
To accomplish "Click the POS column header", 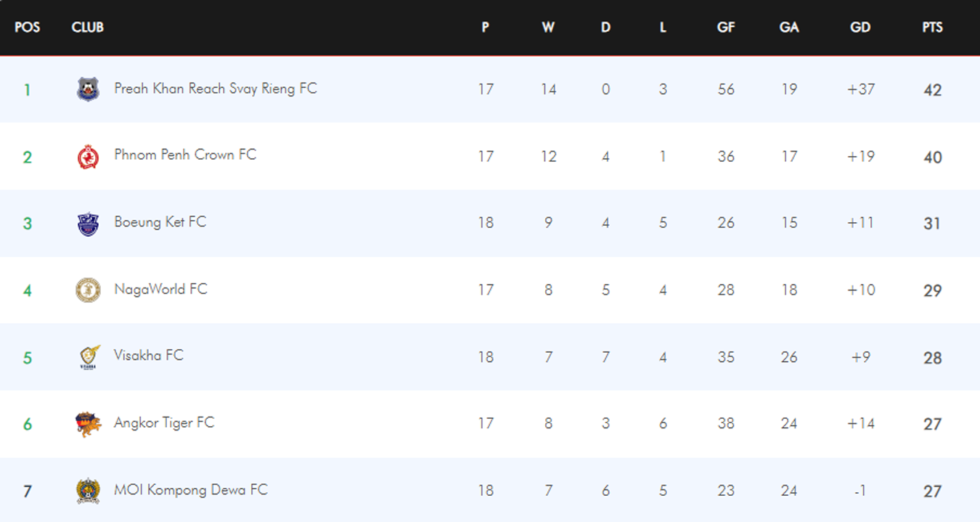I will (x=28, y=28).
